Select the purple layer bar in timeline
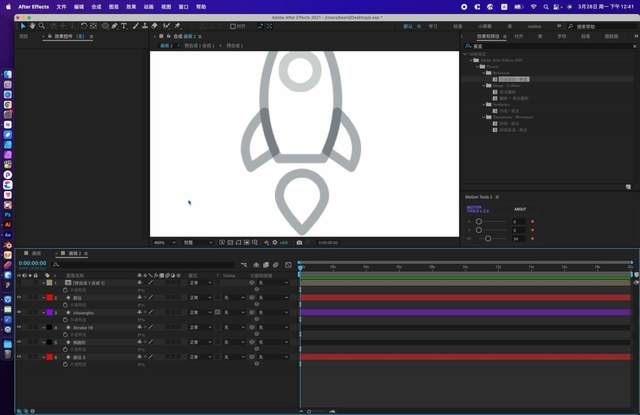 pyautogui.click(x=466, y=313)
